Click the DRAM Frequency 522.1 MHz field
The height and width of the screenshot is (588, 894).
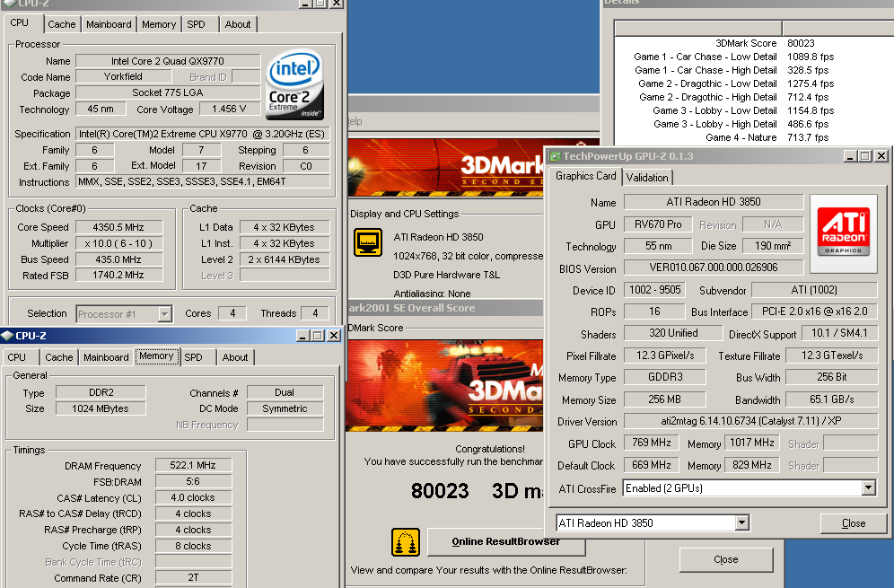coord(193,465)
